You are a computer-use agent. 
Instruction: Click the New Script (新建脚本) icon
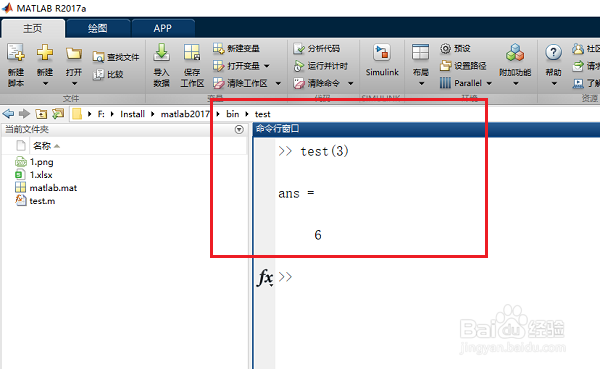tap(16, 53)
